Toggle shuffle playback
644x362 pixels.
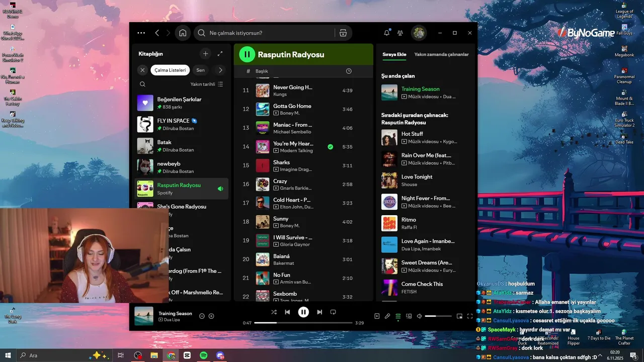(274, 312)
